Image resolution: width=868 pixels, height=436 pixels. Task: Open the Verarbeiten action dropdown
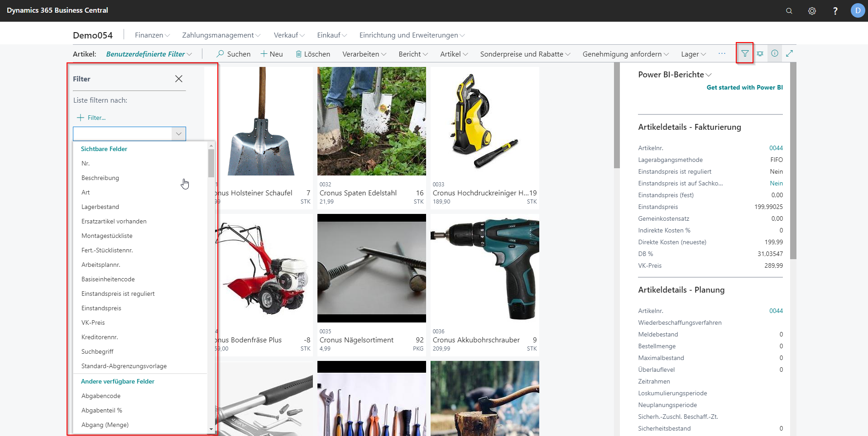364,54
